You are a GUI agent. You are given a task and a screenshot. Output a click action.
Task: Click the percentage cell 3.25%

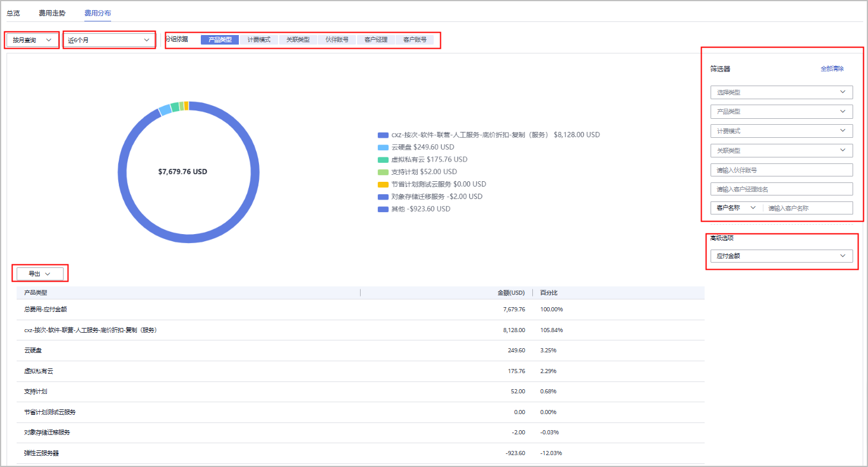(x=548, y=351)
